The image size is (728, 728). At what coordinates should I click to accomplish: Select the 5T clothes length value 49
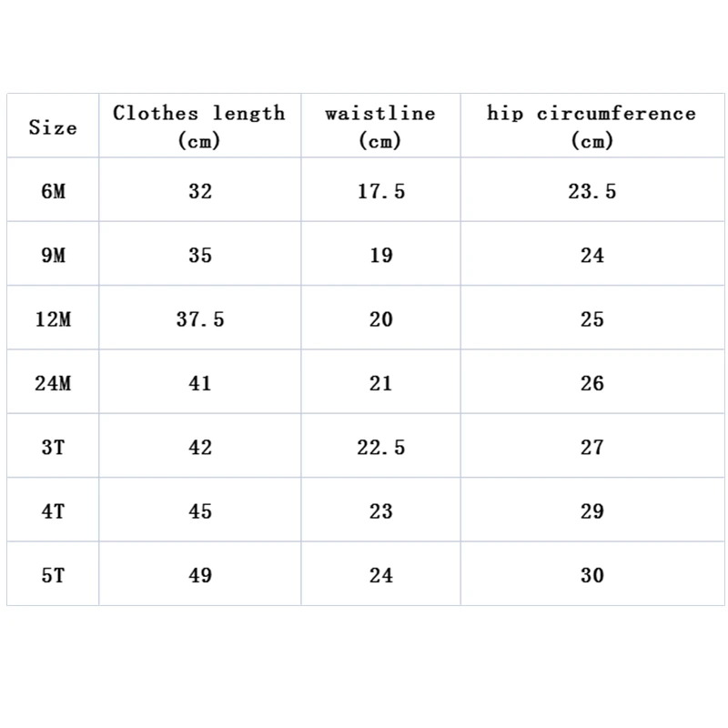coord(199,575)
